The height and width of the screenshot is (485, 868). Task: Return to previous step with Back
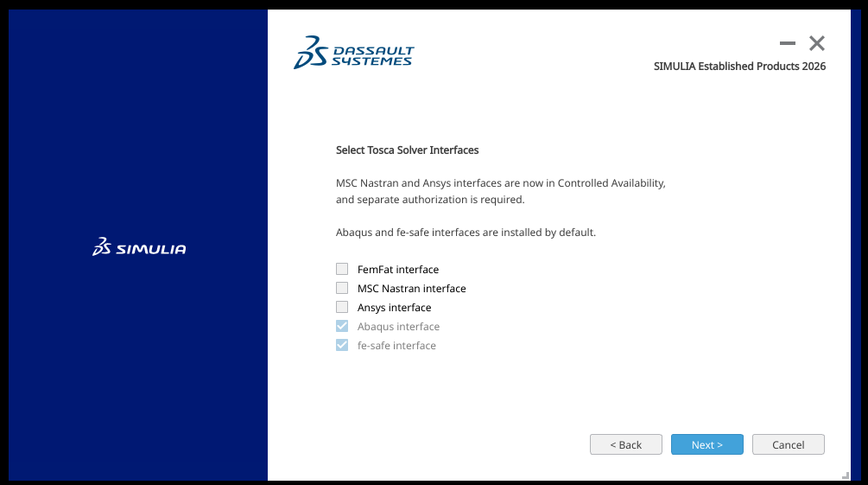[625, 444]
